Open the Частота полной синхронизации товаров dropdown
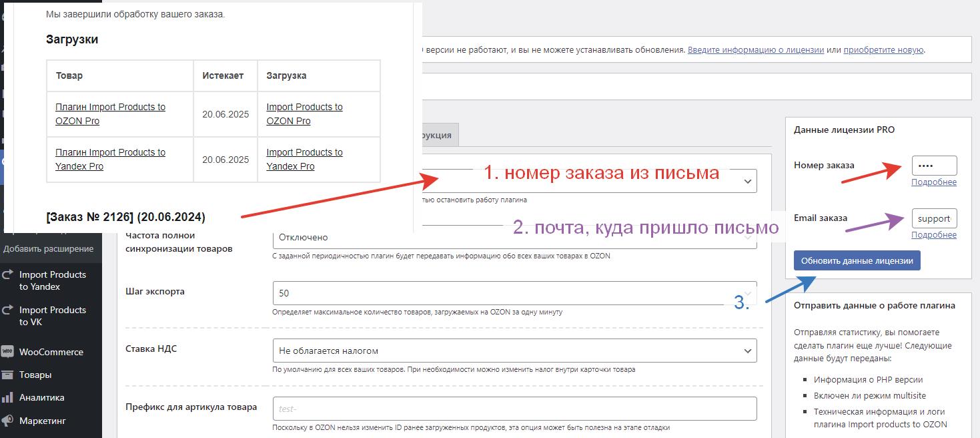Screen dimensions: 980x438 tap(514, 238)
